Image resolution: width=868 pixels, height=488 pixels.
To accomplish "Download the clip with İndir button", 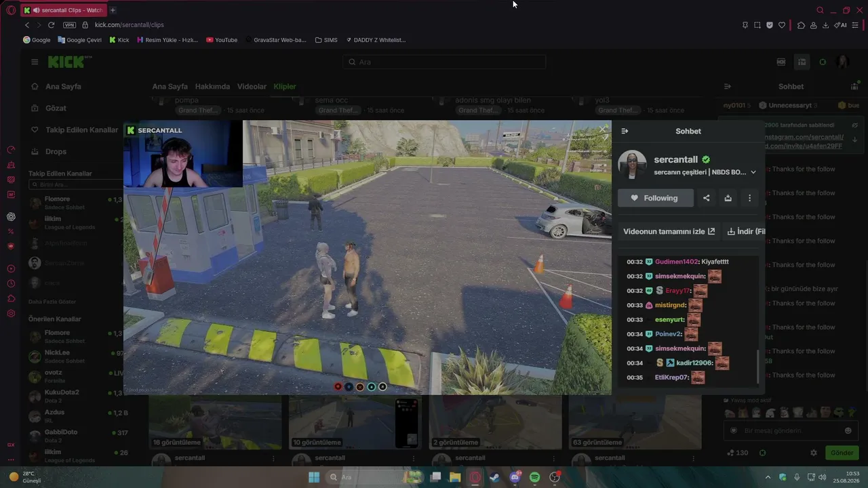I will click(745, 231).
